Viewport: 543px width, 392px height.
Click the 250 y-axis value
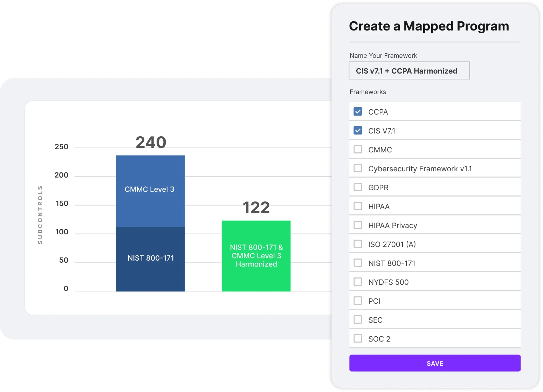click(x=61, y=147)
